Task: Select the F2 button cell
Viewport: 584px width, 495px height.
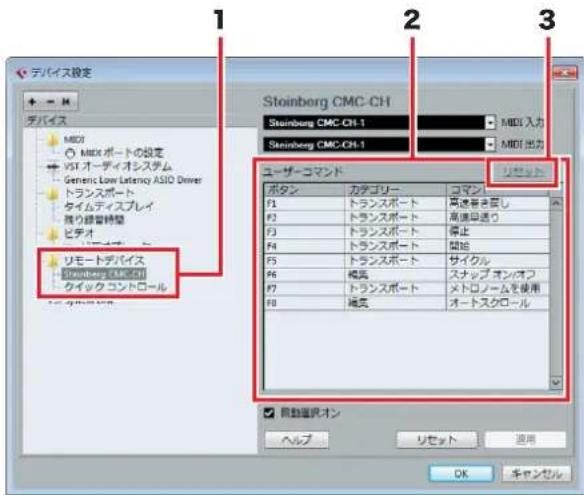Action: tap(305, 218)
